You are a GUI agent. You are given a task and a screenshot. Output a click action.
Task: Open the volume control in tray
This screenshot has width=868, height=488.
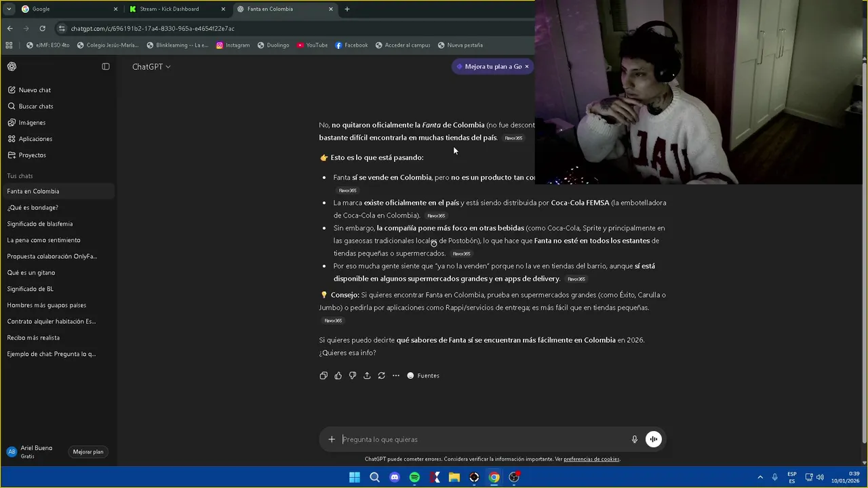pyautogui.click(x=820, y=477)
